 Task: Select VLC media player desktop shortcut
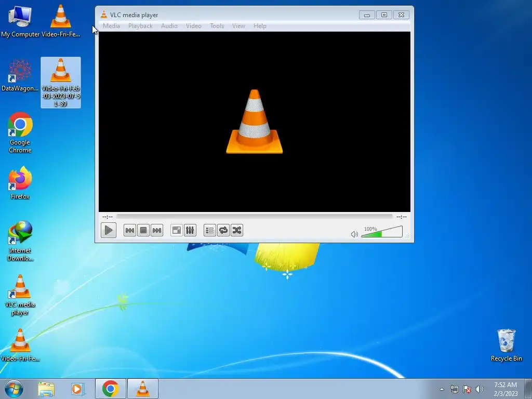click(x=20, y=295)
